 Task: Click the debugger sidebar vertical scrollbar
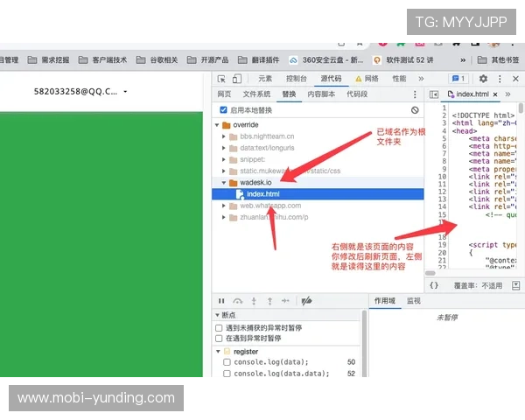364,343
